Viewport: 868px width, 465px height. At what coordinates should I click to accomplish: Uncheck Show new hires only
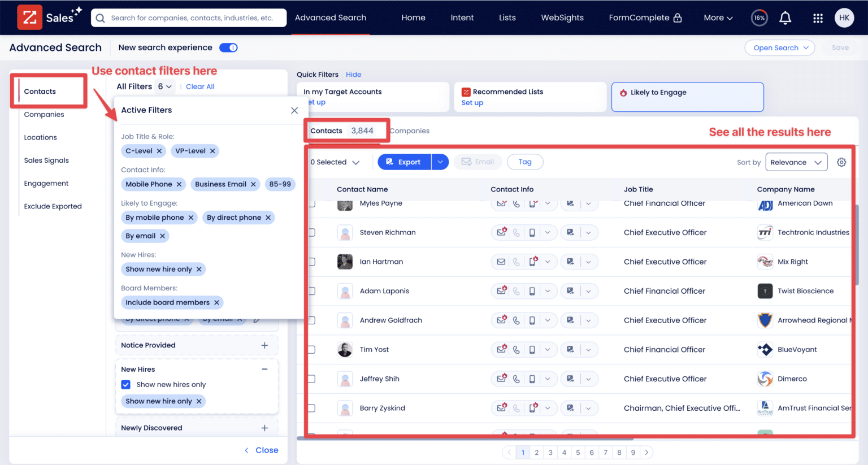(125, 384)
